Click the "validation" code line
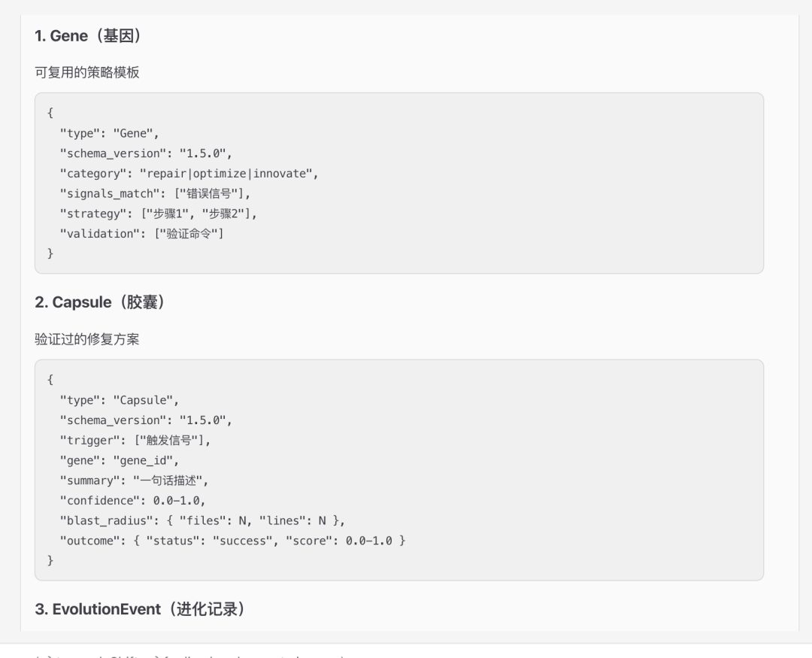 [x=142, y=234]
